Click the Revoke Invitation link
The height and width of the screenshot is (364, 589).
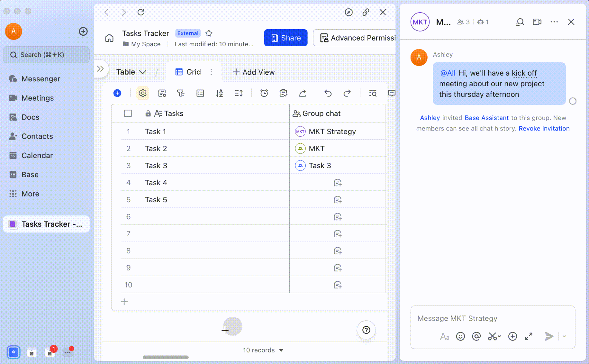tap(544, 128)
